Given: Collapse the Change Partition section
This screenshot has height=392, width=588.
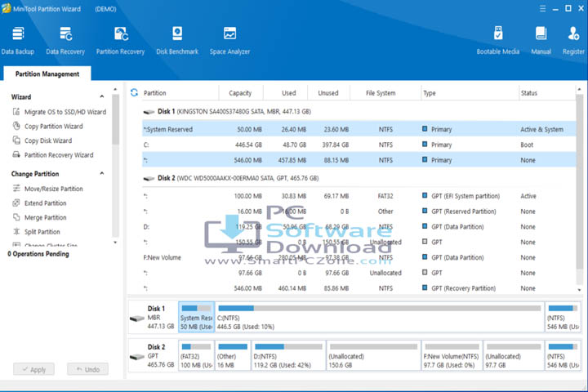Looking at the screenshot, I should click(x=102, y=173).
